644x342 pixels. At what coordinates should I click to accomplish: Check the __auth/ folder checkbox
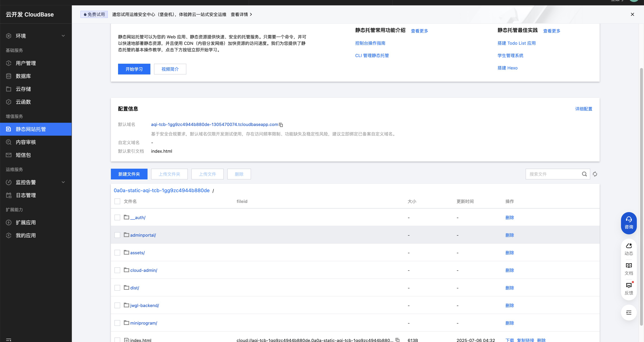tap(117, 217)
